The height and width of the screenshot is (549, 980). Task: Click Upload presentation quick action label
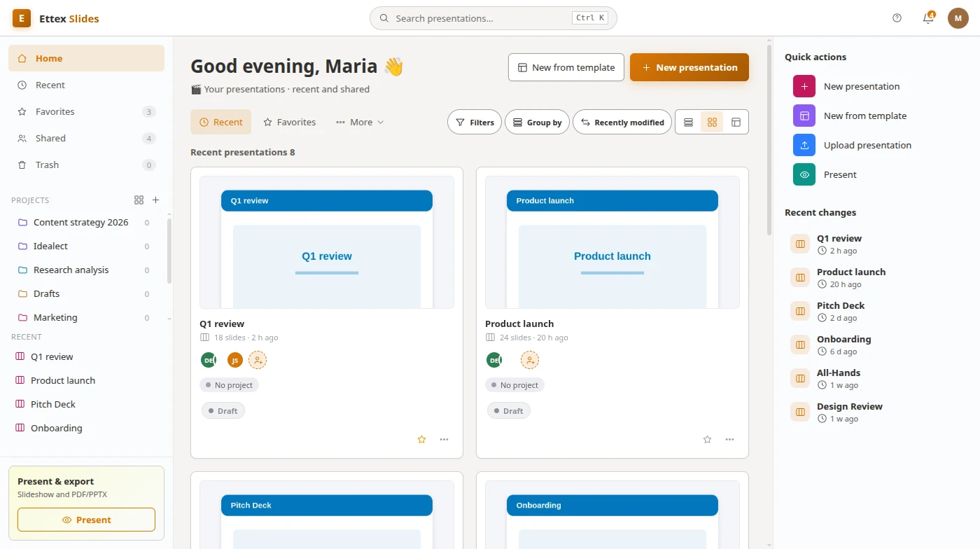(867, 145)
